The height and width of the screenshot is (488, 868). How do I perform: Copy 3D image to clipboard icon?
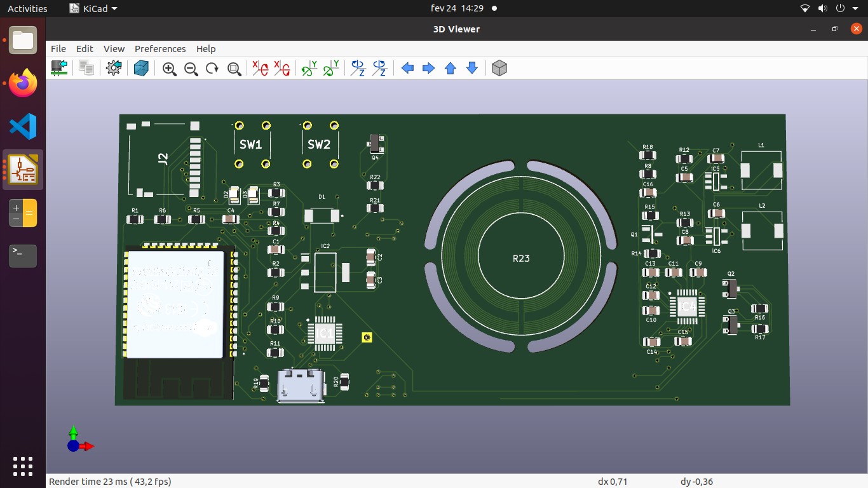[86, 68]
